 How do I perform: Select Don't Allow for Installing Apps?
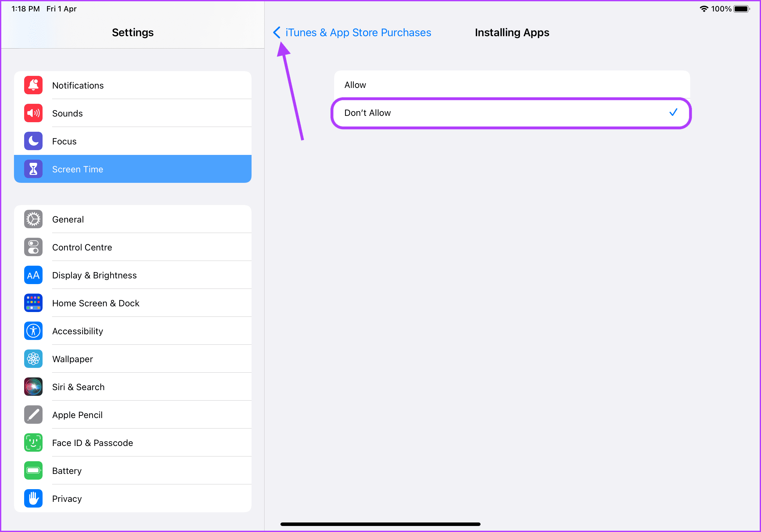point(511,113)
